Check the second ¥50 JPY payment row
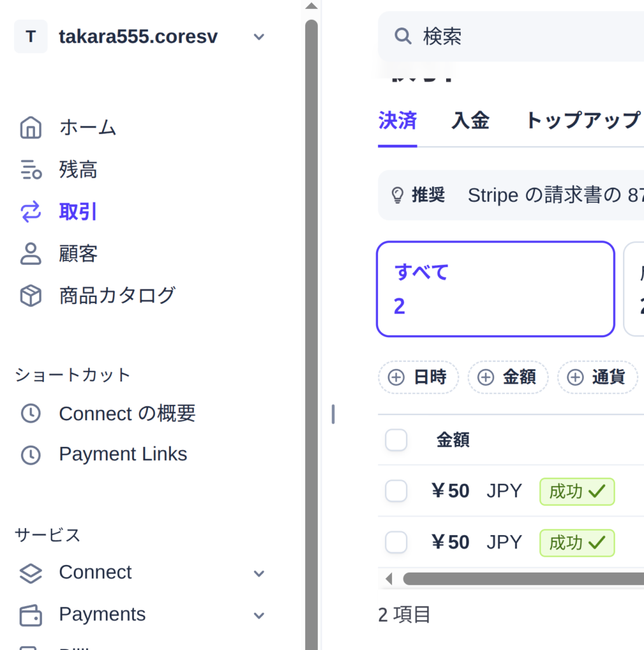 click(x=396, y=542)
